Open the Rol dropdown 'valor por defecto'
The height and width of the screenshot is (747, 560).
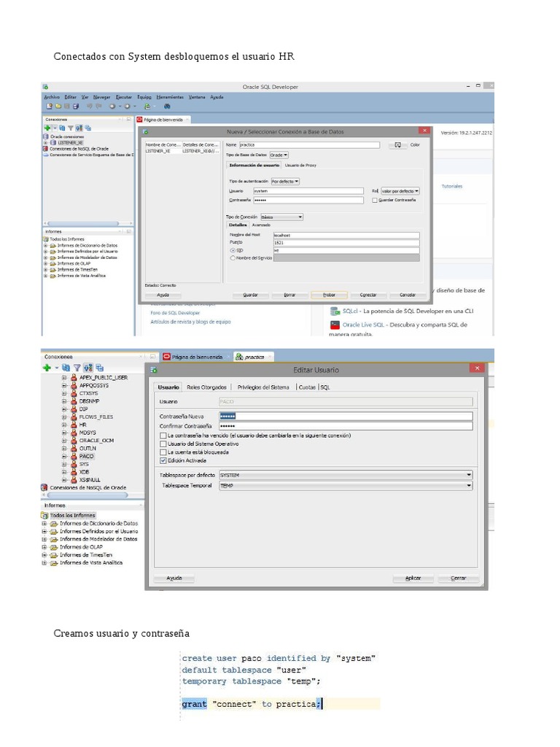tap(400, 191)
